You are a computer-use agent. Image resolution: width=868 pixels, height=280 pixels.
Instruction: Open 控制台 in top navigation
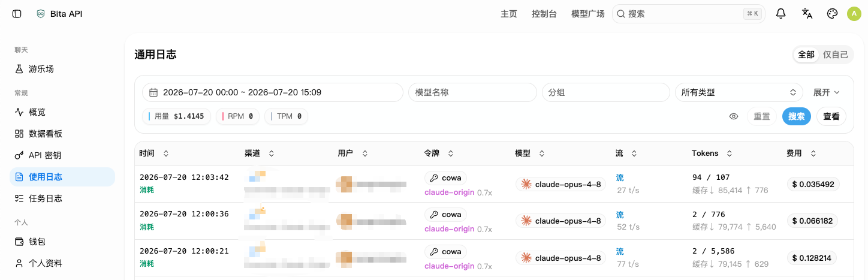544,14
